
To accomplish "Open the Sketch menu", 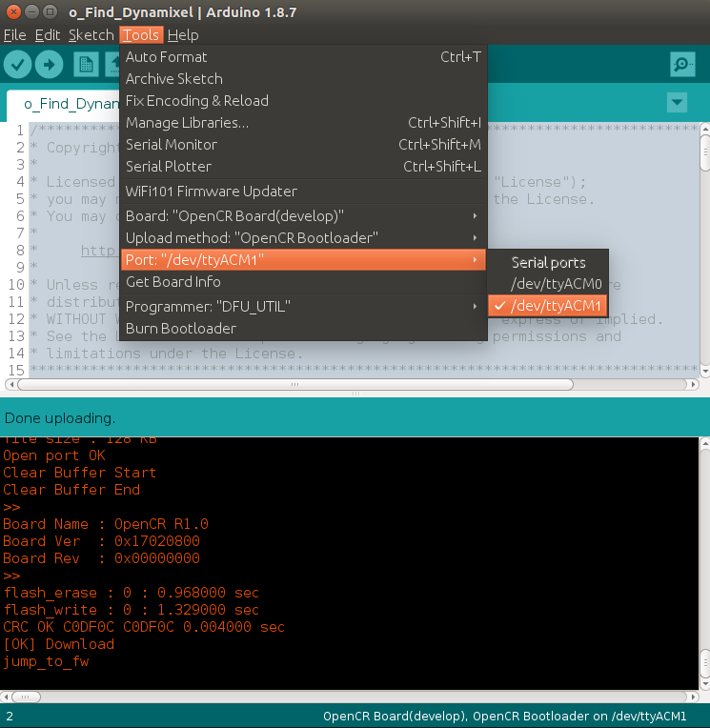I will coord(91,35).
